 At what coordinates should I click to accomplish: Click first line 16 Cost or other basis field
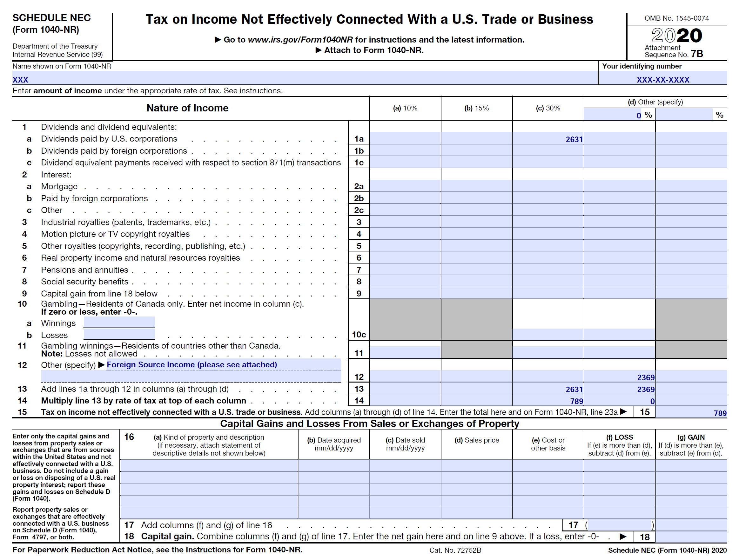click(548, 466)
